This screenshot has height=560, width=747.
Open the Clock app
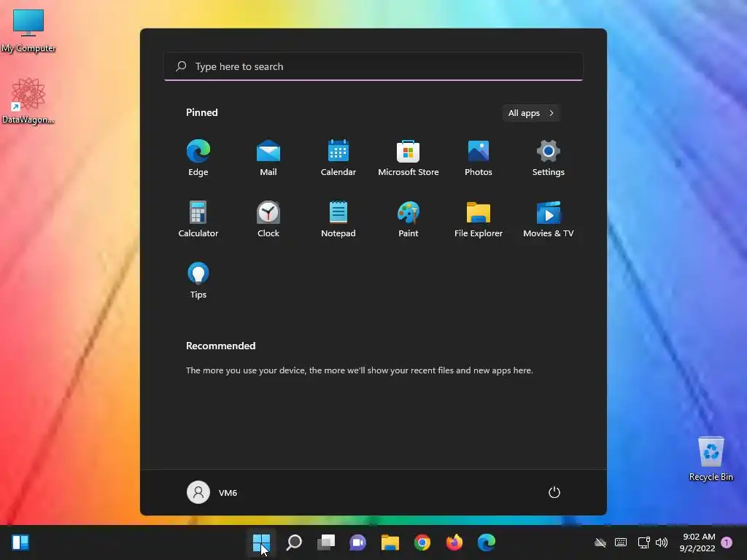coord(268,219)
